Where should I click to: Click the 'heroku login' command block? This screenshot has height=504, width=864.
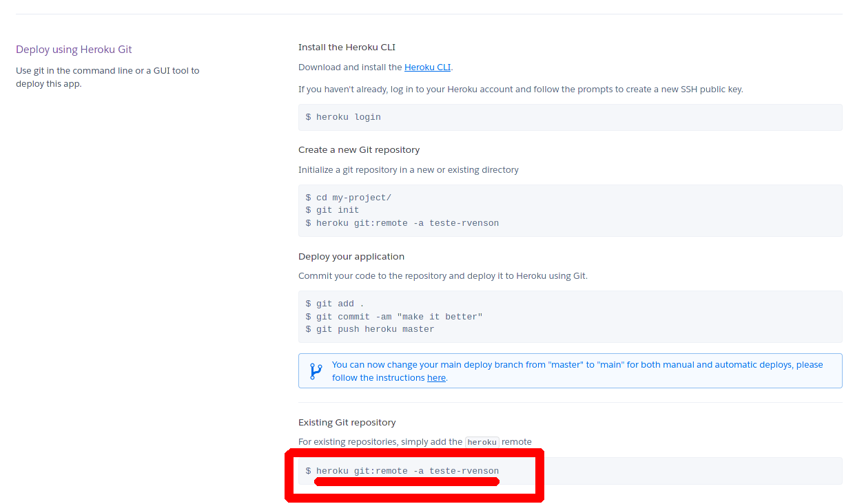point(349,117)
